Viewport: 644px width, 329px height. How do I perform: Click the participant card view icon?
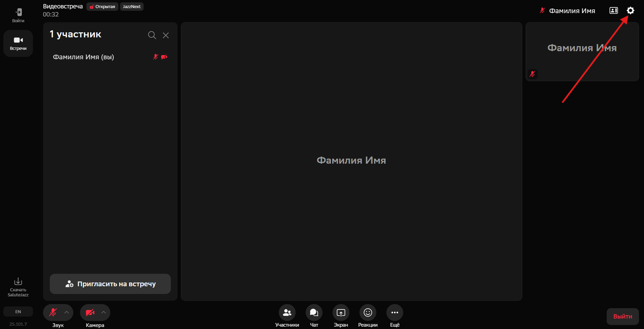click(x=613, y=10)
